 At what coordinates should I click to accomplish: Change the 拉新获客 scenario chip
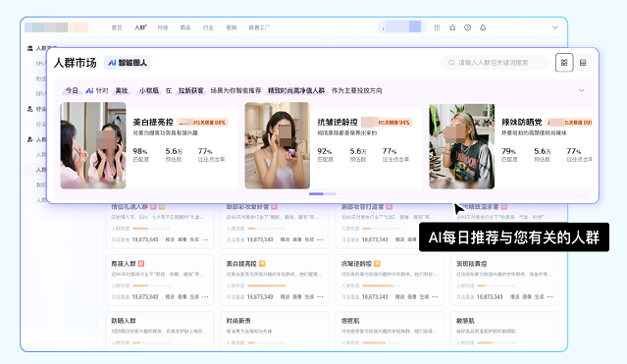[190, 91]
